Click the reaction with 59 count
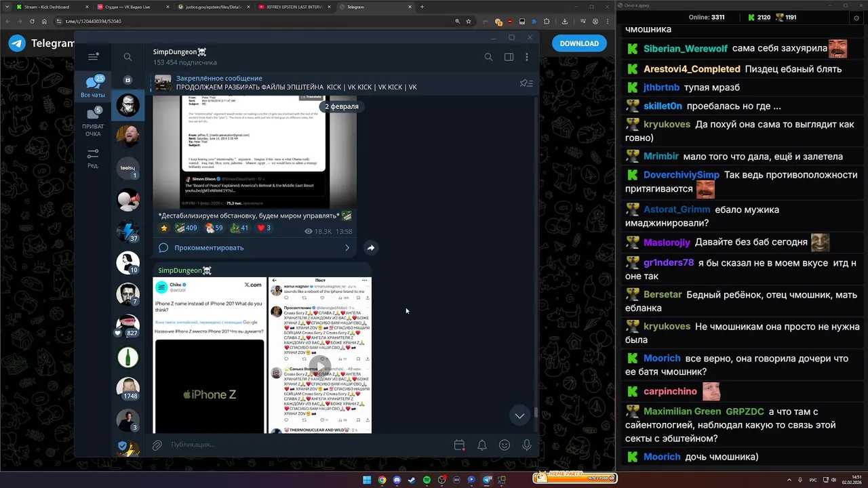 tap(214, 228)
